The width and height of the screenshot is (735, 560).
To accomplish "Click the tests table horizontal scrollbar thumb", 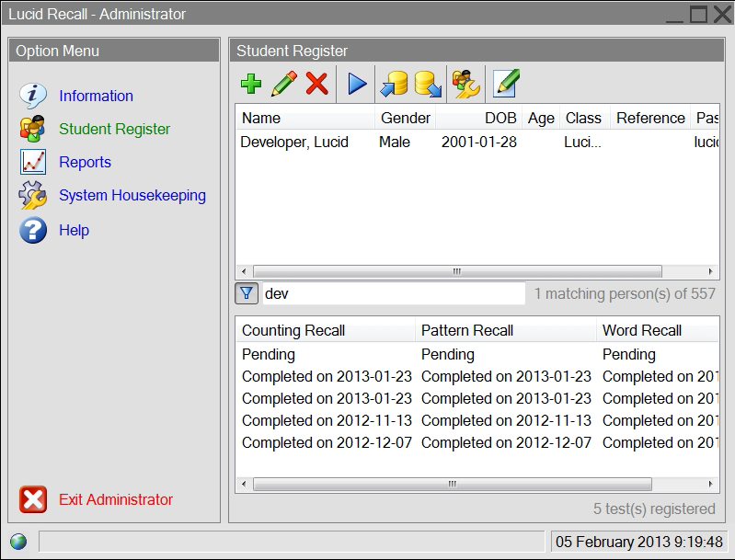I will [453, 484].
